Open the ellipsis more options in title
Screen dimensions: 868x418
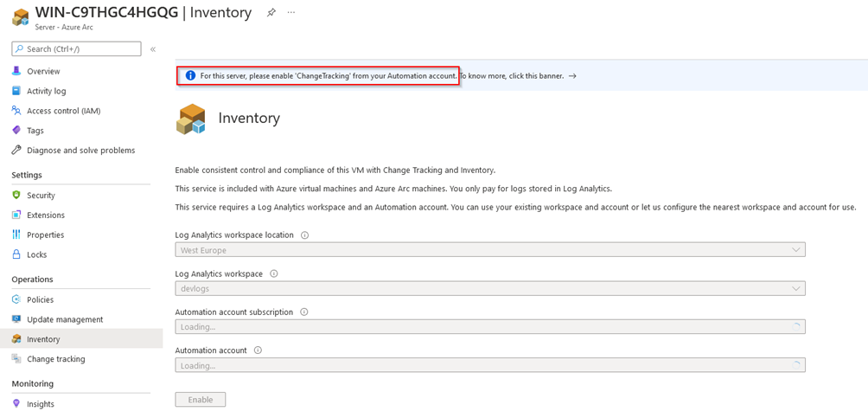click(x=291, y=12)
